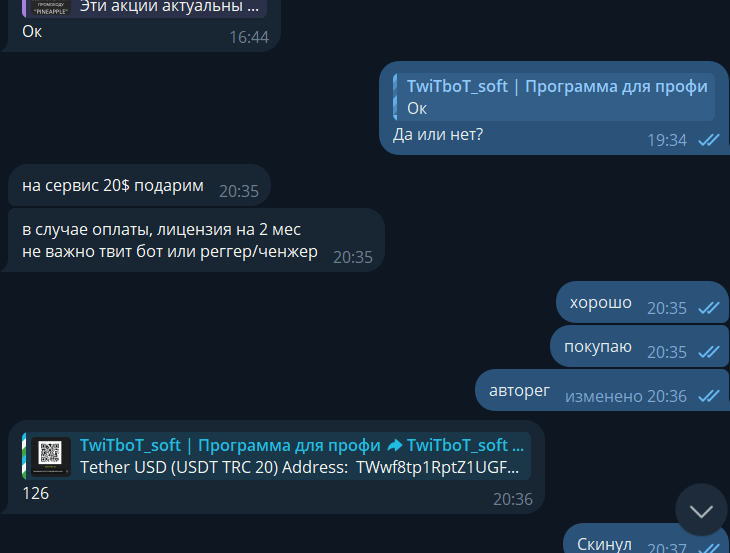Image resolution: width=730 pixels, height=553 pixels.
Task: Click the Tether USD TRC 20 address preview
Action: point(299,467)
